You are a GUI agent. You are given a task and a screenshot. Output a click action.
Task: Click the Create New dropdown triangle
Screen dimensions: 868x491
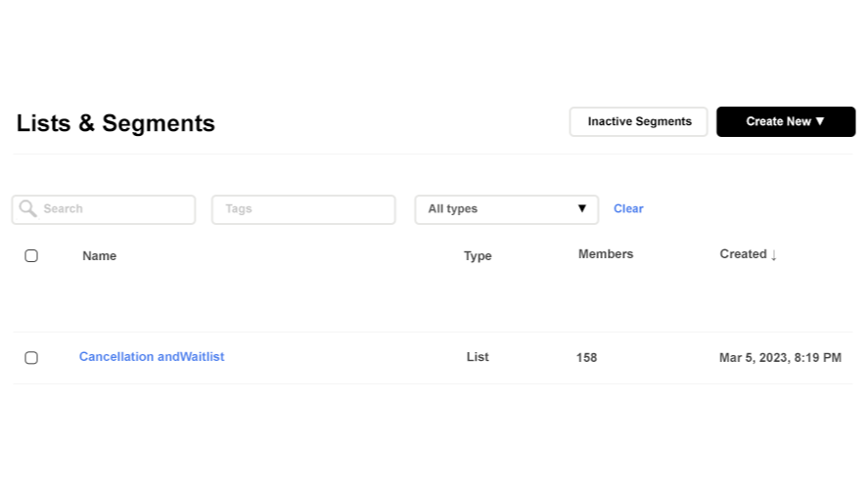820,121
